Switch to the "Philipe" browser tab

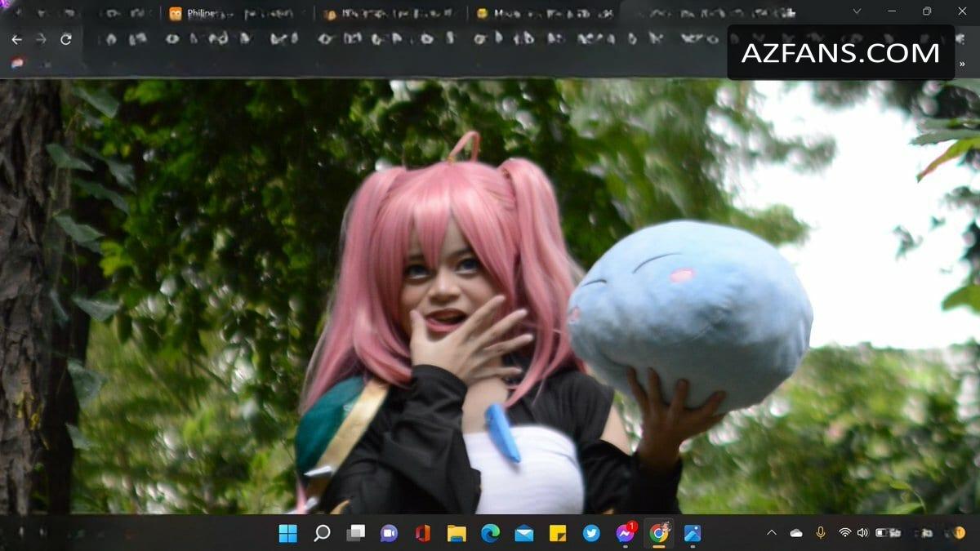coord(237,13)
